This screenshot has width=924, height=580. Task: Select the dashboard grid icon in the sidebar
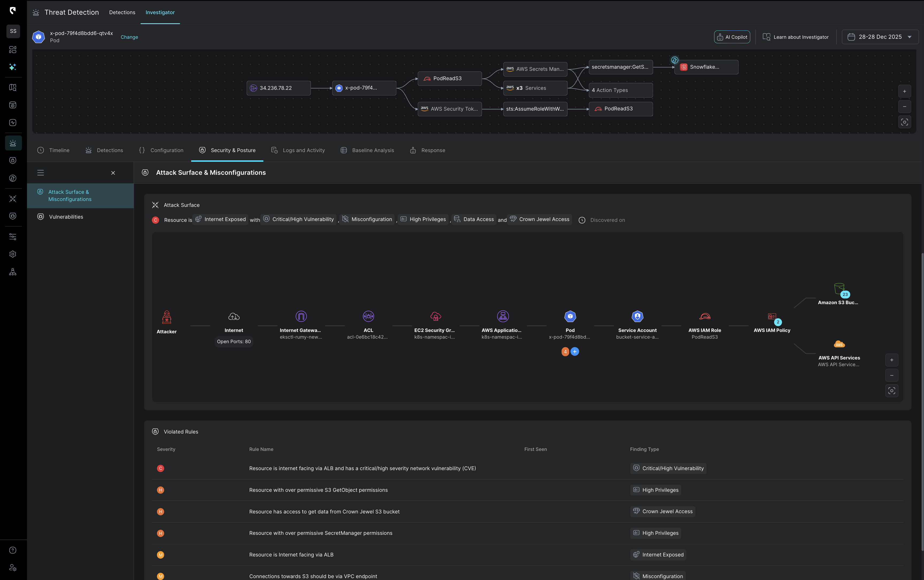pyautogui.click(x=13, y=49)
